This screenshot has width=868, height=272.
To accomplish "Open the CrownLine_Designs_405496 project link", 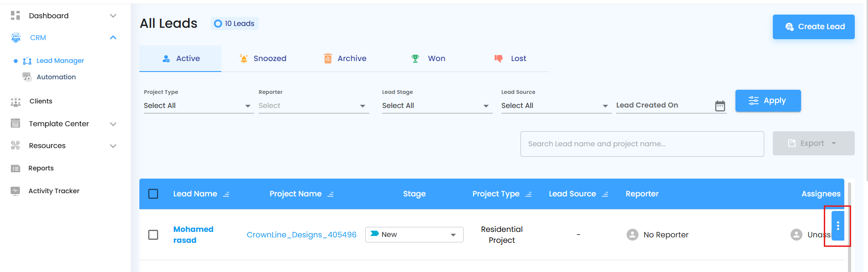I will point(301,235).
